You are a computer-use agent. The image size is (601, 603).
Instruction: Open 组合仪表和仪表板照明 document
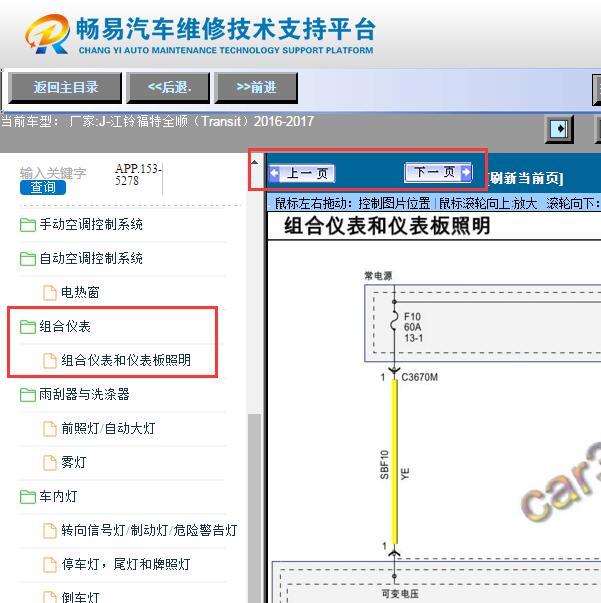126,360
